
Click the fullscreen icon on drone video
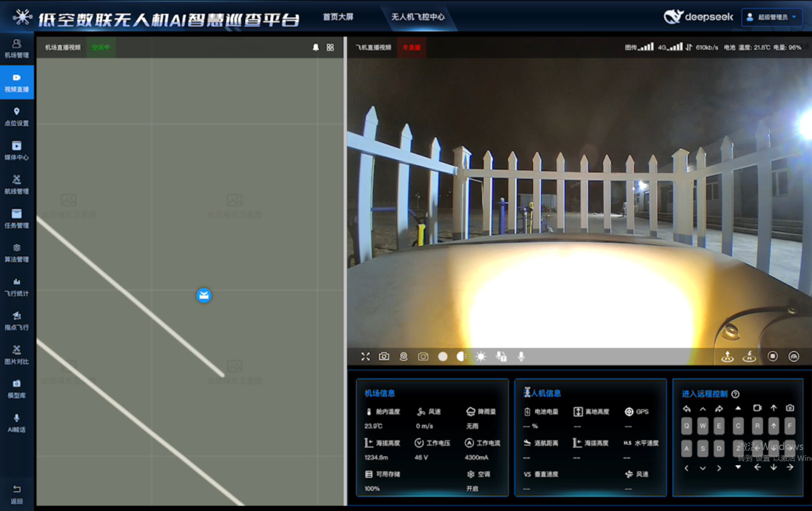[366, 357]
